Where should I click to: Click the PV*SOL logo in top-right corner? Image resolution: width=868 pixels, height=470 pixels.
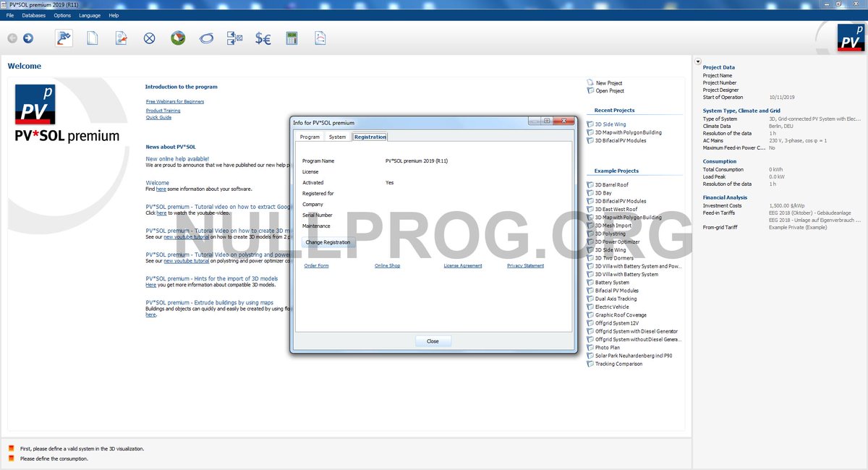point(850,38)
